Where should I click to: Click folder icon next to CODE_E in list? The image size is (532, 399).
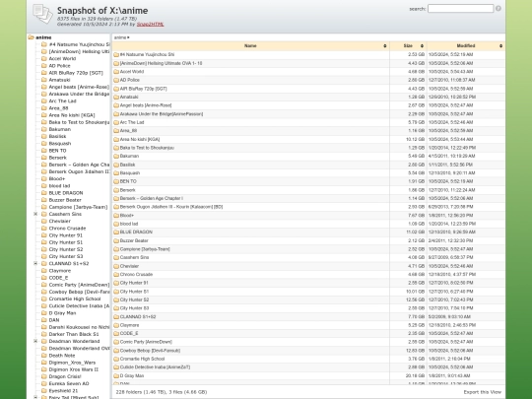pos(116,334)
